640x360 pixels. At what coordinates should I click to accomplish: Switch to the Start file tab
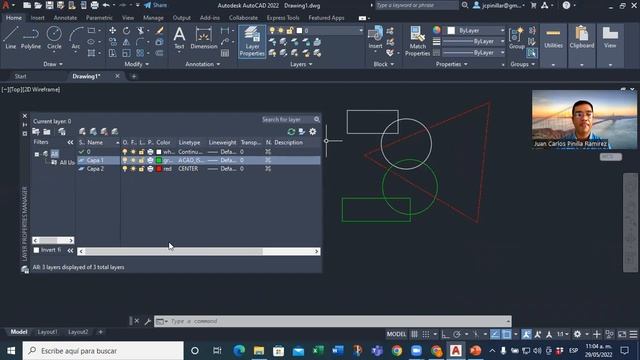pyautogui.click(x=20, y=76)
